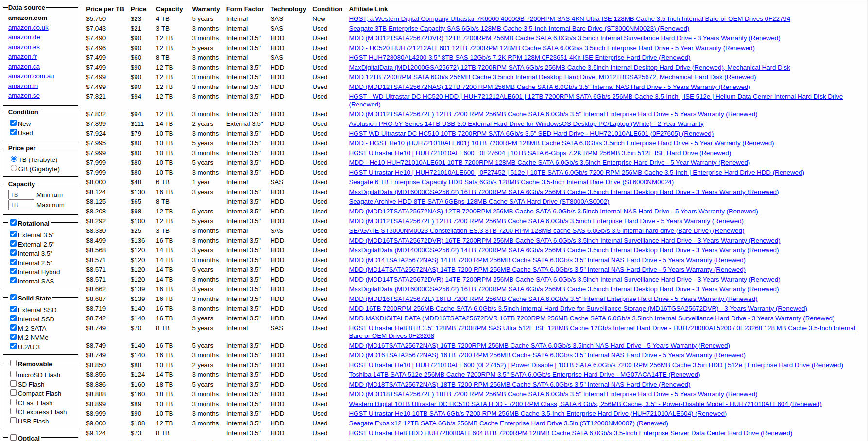This screenshot has width=868, height=441.
Task: Click the Maximum capacity TB field
Action: coord(21,205)
